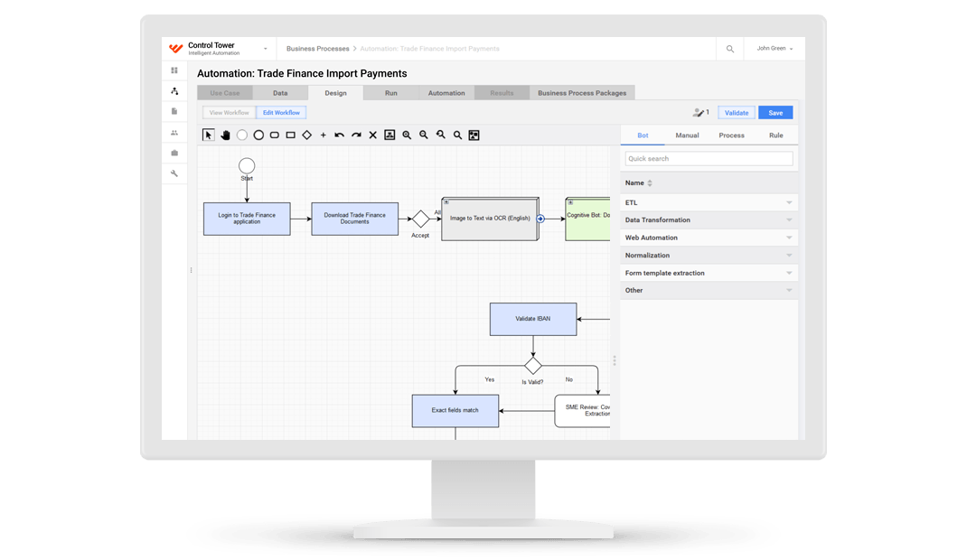This screenshot has height=560, width=967.
Task: Add a rounded rectangle shape
Action: point(275,135)
